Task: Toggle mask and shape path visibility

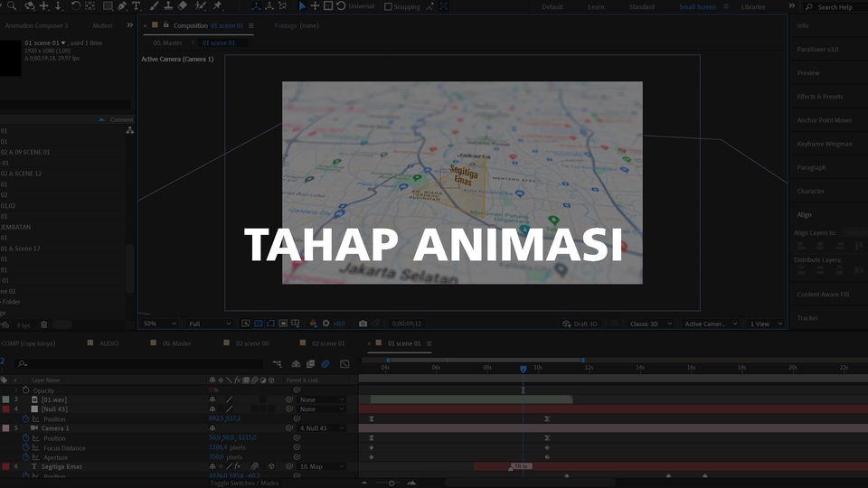Action: [x=270, y=324]
